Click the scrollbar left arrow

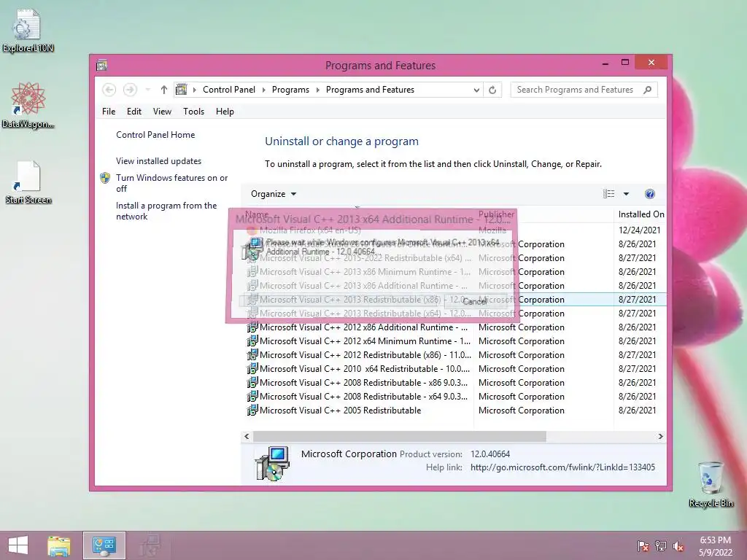[x=247, y=436]
